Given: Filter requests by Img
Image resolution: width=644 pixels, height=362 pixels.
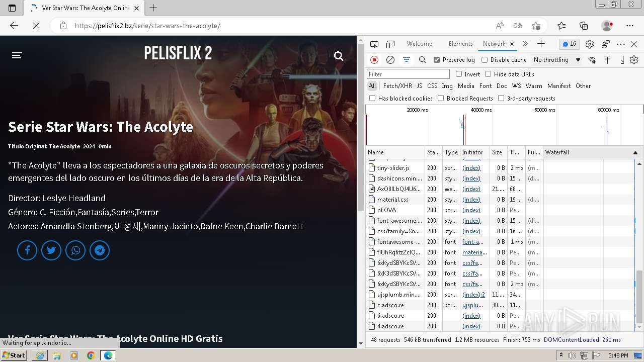Looking at the screenshot, I should click(x=447, y=86).
